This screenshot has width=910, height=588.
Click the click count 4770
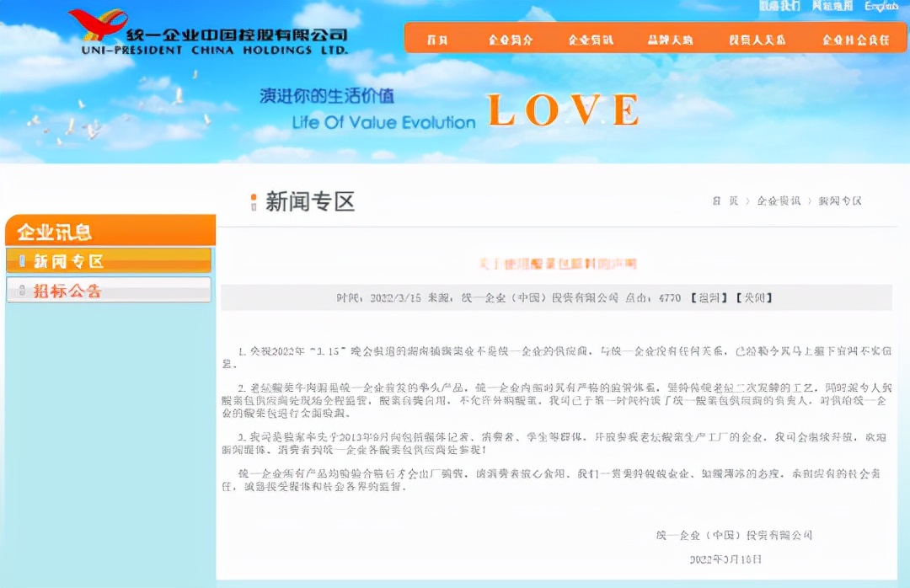pos(670,298)
